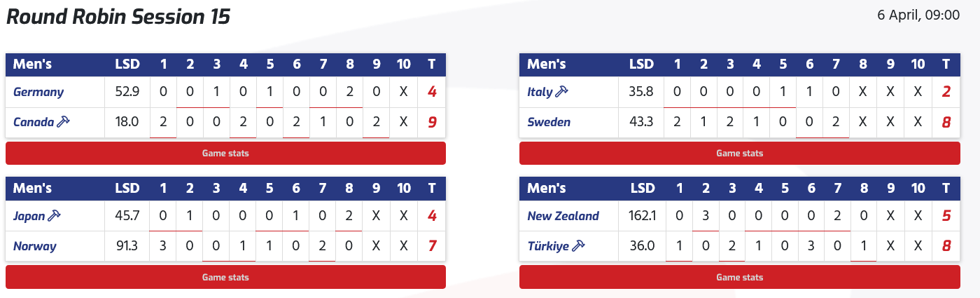Show Game stats for New Zealand vs Türkiye
The image size is (980, 298).
(739, 277)
